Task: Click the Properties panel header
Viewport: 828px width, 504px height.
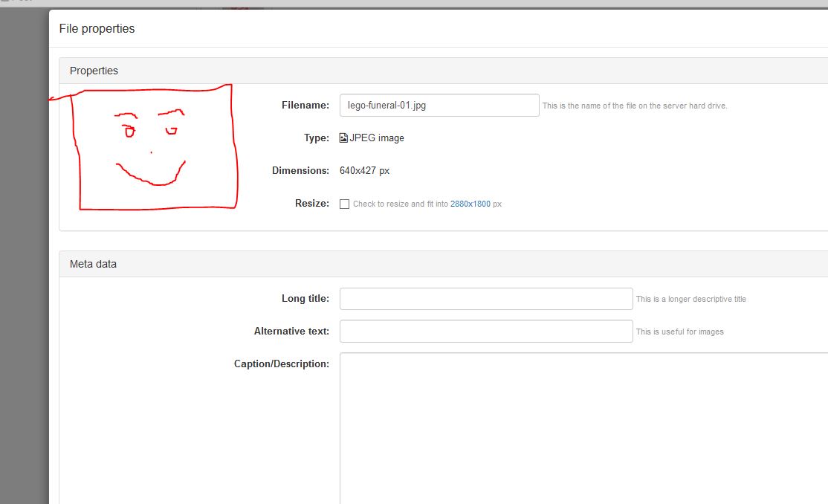Action: [444, 71]
